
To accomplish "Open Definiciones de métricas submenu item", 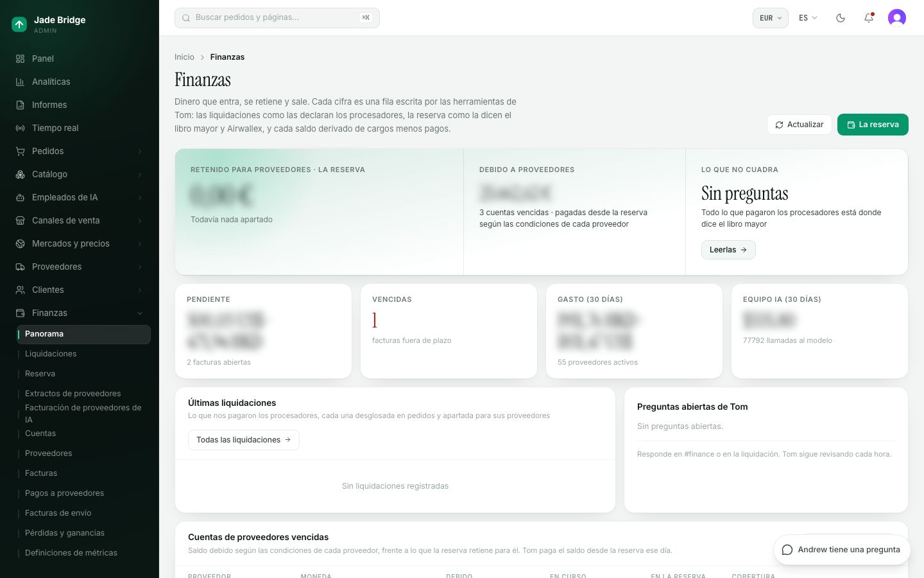I will click(x=83, y=553).
